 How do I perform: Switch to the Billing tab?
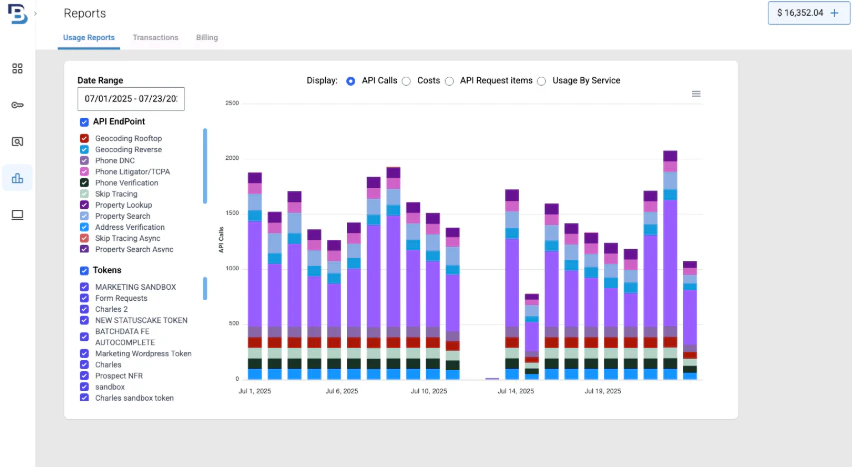coord(207,38)
